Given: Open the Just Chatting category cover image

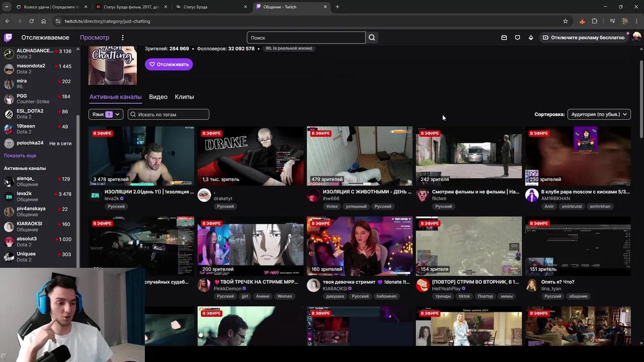Looking at the screenshot, I should (113, 65).
